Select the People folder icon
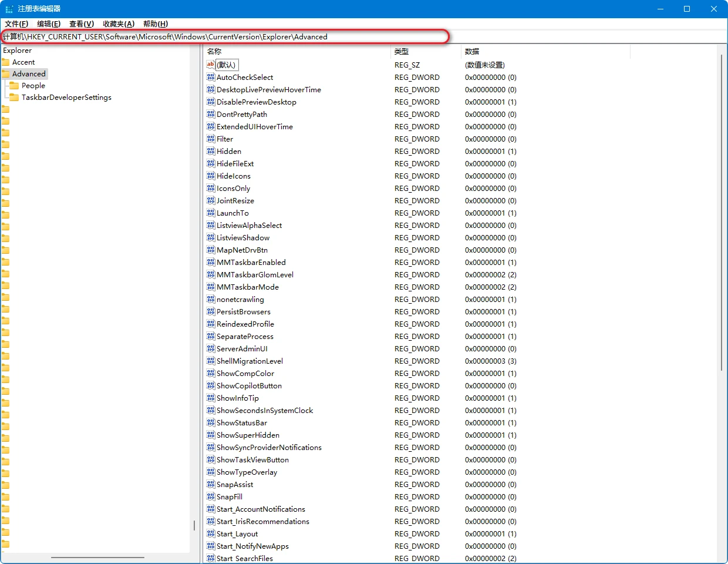The width and height of the screenshot is (728, 564). click(x=15, y=86)
